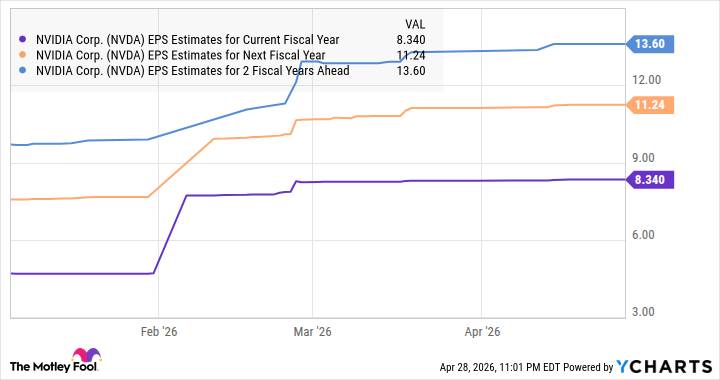Image resolution: width=720 pixels, height=380 pixels.
Task: Click the Motley Fool jester hat icon
Action: pyautogui.click(x=86, y=355)
